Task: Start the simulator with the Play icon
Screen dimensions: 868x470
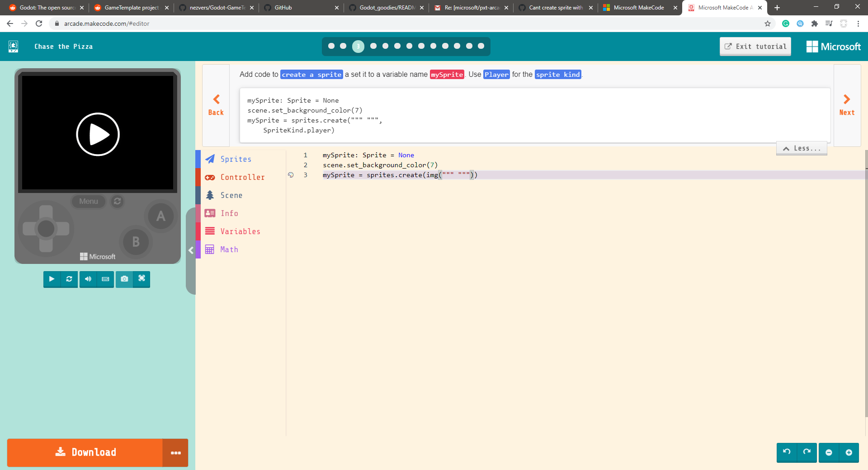Action: click(52, 279)
